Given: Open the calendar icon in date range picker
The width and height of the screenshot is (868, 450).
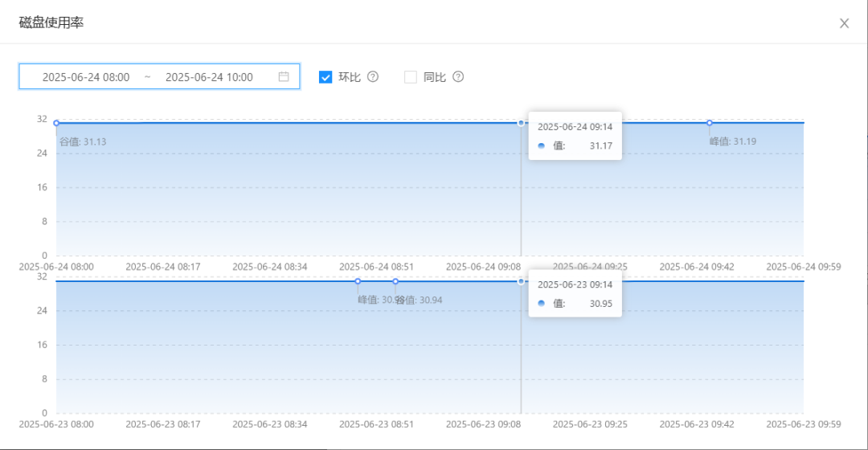Looking at the screenshot, I should 284,76.
